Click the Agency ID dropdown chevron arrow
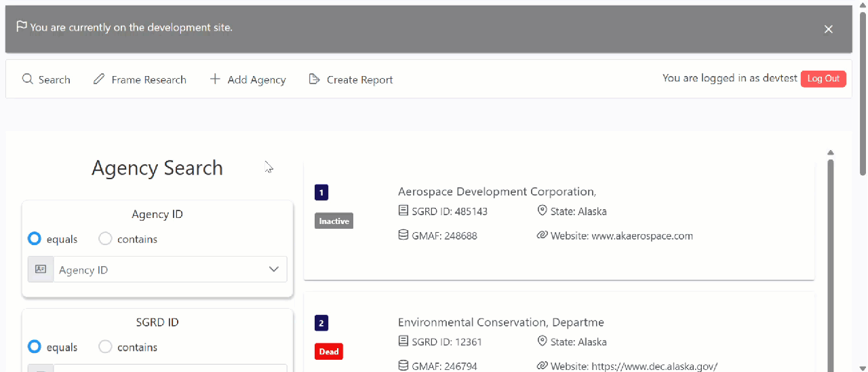The image size is (868, 372). tap(274, 269)
